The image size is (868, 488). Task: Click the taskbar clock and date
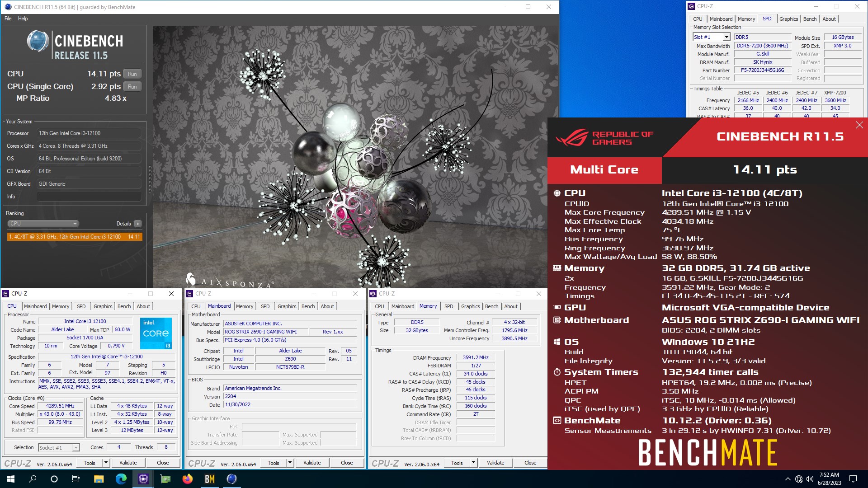[x=829, y=479]
